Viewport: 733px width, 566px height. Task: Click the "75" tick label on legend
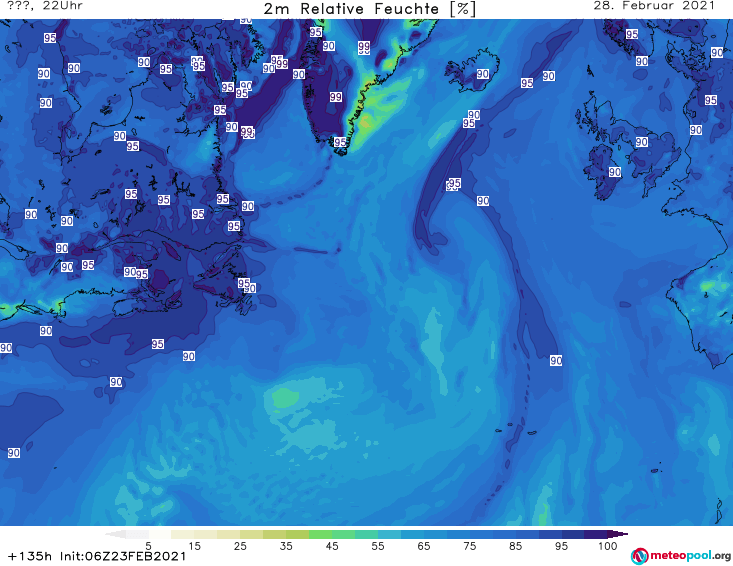coord(469,546)
